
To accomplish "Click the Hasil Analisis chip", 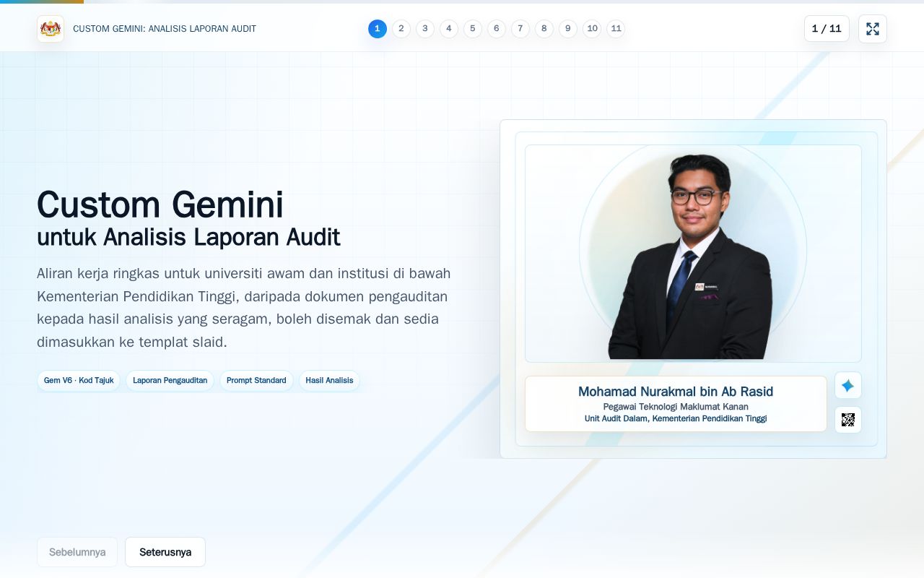I will 329,381.
